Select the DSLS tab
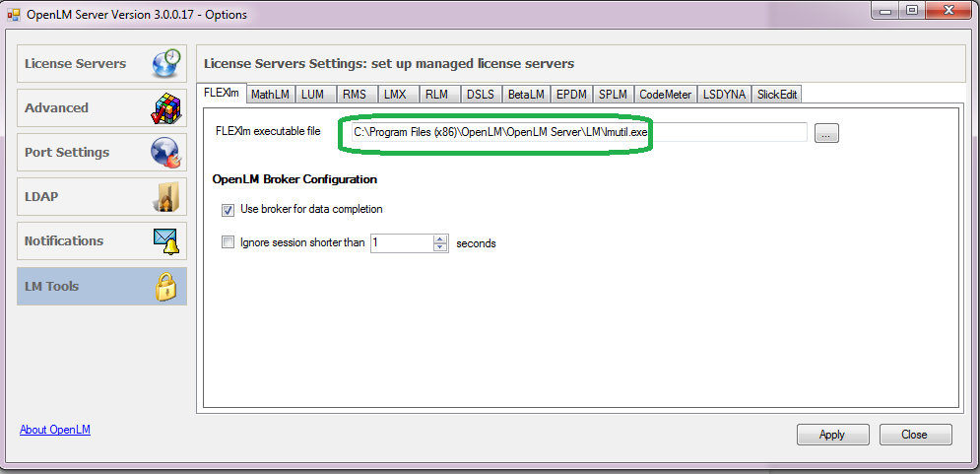Screen dimensions: 980x474 480,95
